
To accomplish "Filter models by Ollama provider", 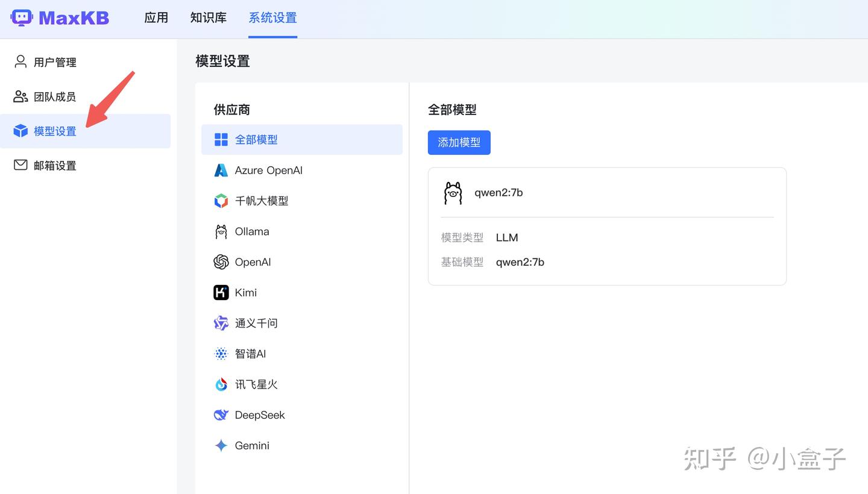I will click(302, 231).
